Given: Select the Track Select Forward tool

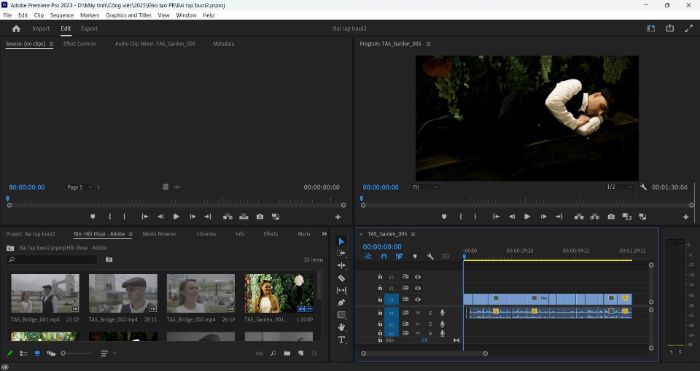Looking at the screenshot, I should (342, 253).
